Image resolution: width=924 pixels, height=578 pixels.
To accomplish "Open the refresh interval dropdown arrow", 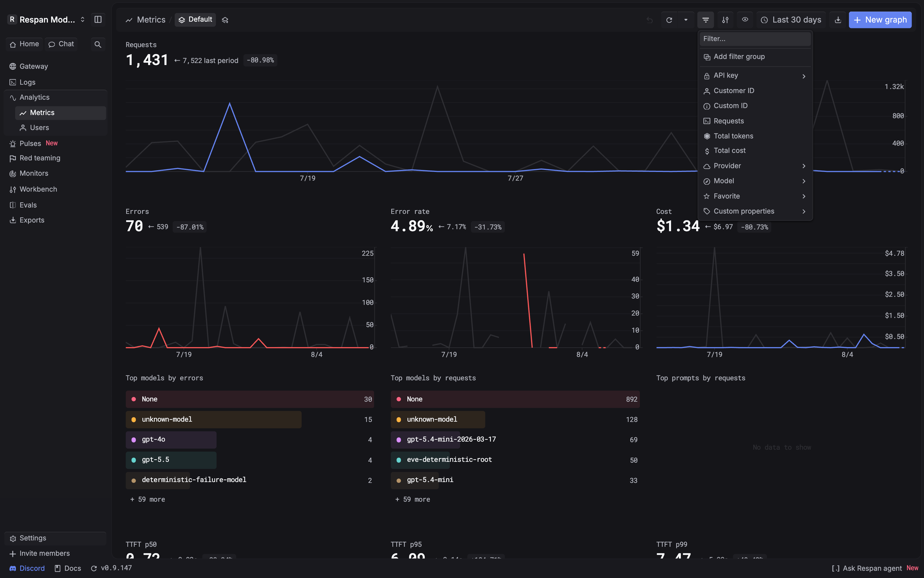I will [686, 20].
